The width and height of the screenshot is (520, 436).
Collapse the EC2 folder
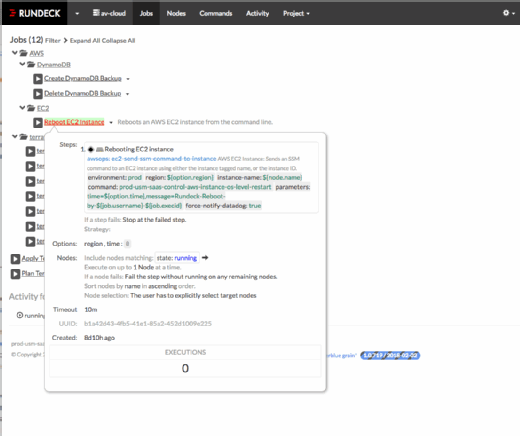(22, 108)
